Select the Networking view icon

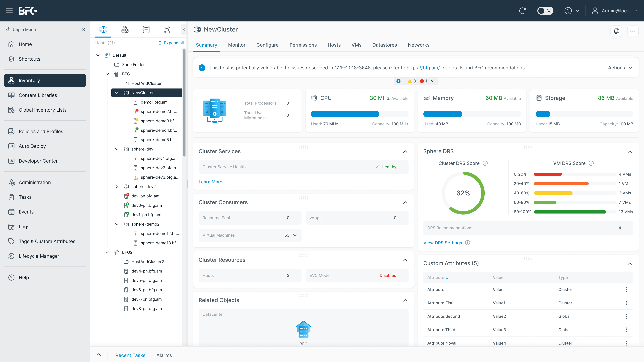168,29
